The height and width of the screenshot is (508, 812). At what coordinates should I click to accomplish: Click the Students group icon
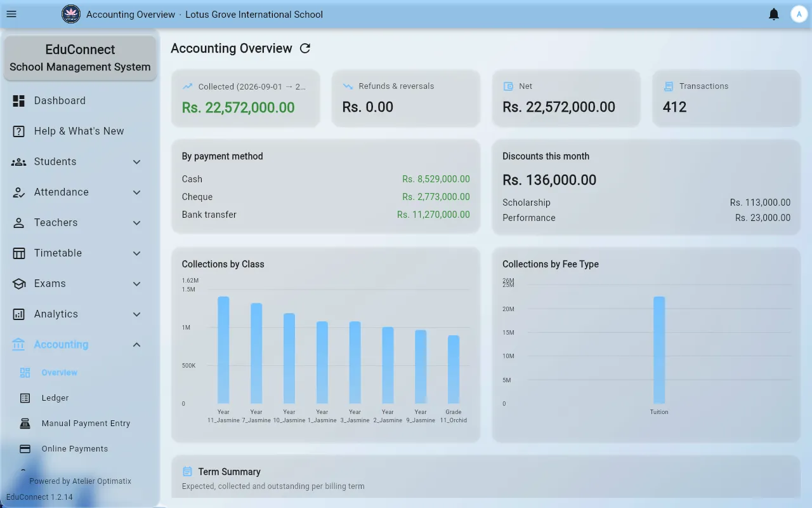tap(19, 161)
